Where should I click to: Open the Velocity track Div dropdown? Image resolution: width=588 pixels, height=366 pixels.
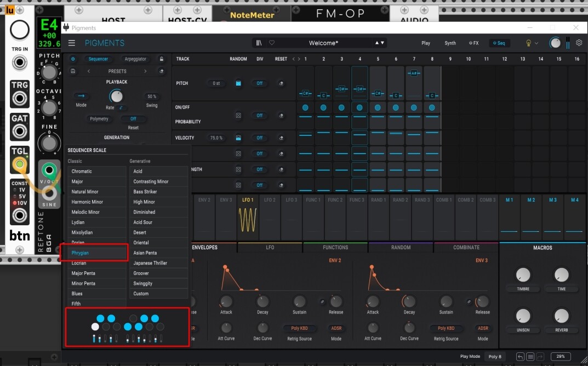click(260, 138)
